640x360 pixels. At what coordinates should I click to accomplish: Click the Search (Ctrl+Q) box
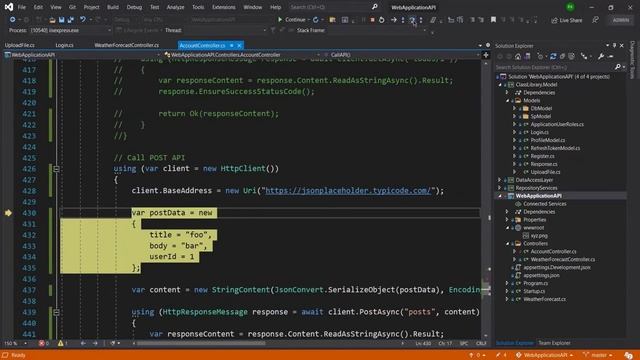point(333,7)
